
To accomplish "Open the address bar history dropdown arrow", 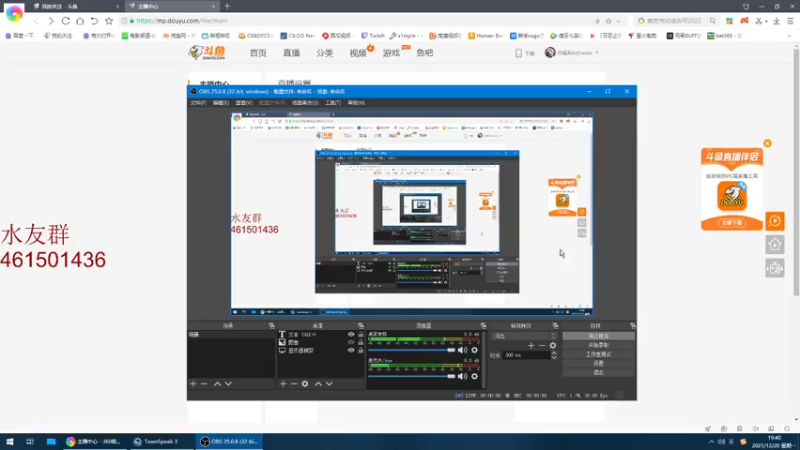I will [x=618, y=21].
